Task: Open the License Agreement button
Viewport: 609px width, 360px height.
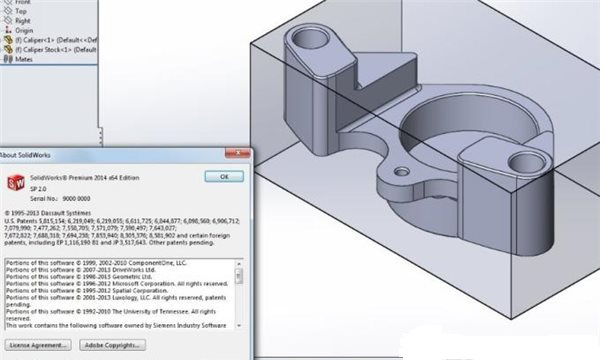Action: click(x=38, y=345)
